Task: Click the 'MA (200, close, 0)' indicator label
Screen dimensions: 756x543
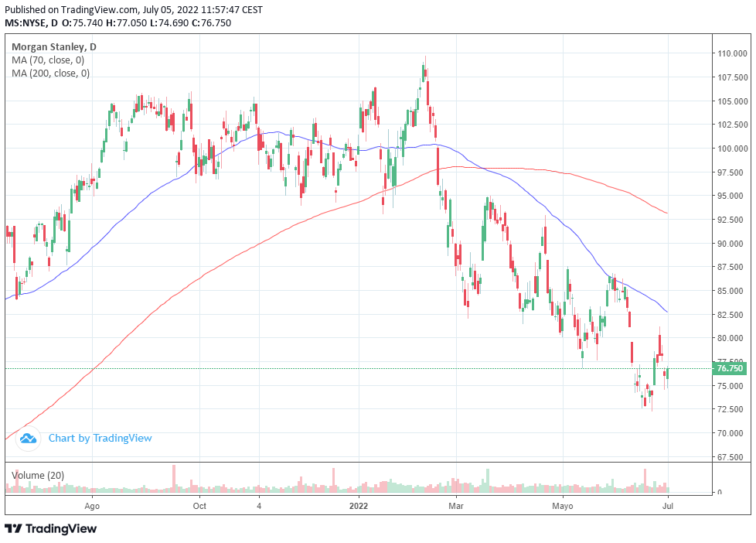Action: [50, 73]
